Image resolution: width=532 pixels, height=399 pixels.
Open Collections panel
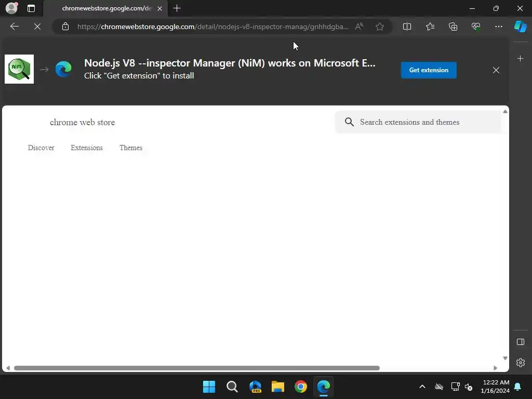pyautogui.click(x=453, y=26)
